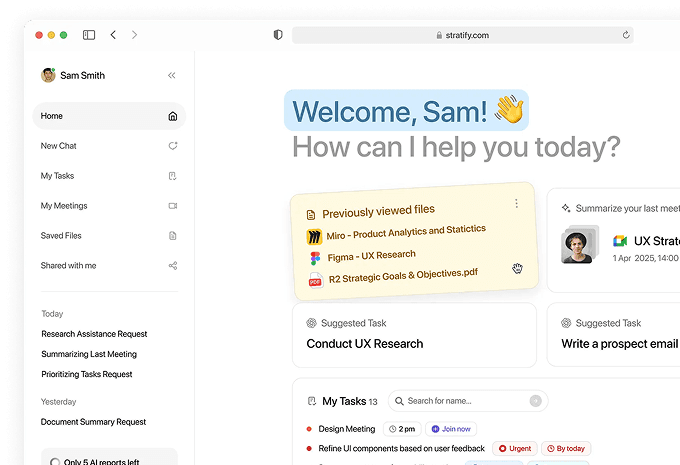The height and width of the screenshot is (465, 680).
Task: Click the browser back arrow
Action: [113, 35]
